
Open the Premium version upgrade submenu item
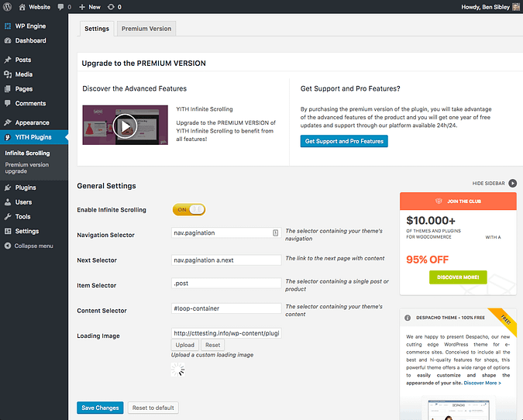27,168
